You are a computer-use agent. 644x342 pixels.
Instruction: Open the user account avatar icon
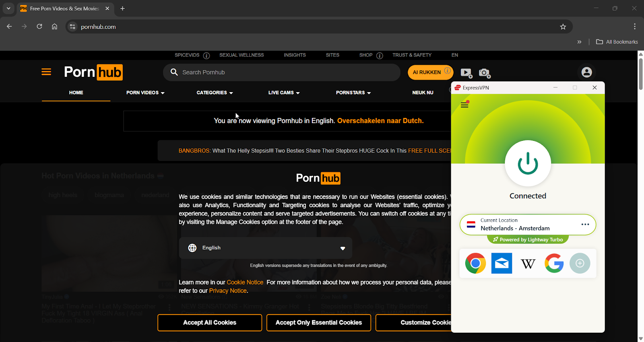586,72
